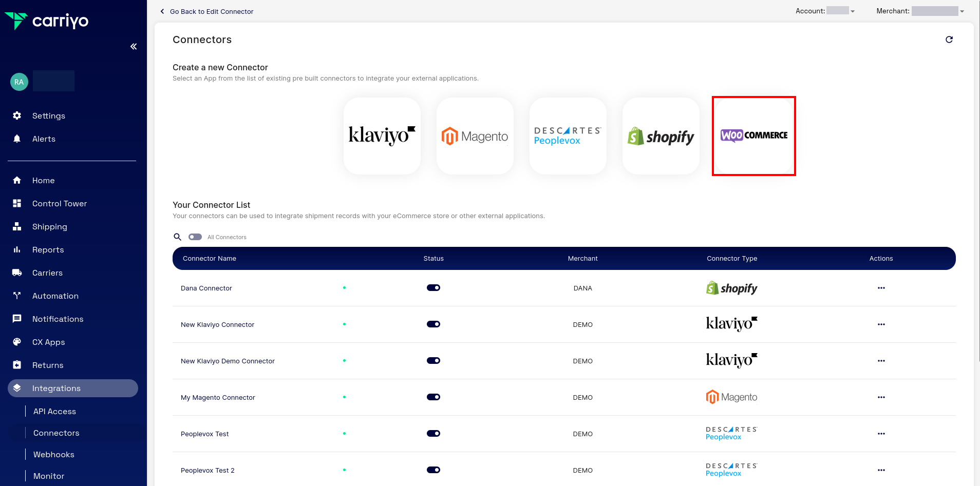The width and height of the screenshot is (980, 486).
Task: Click the Reports bar chart icon
Action: [x=17, y=249]
